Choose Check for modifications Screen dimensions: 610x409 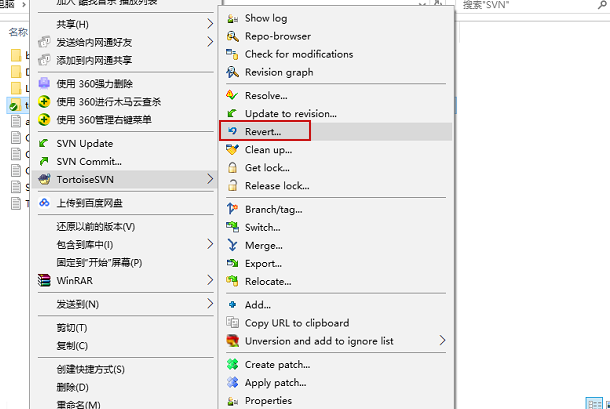click(336, 54)
